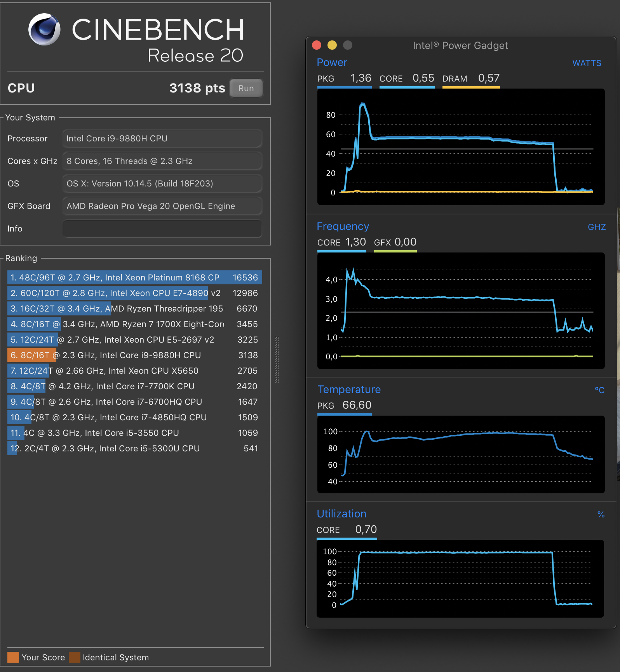Select ranking row Intel Xeon CPU E7-4890 v2

pyautogui.click(x=134, y=293)
